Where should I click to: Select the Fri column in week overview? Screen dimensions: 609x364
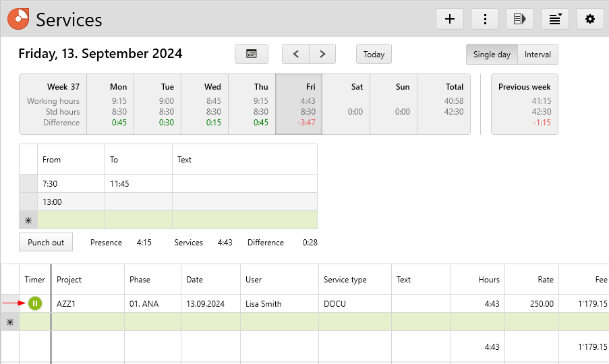[x=299, y=104]
